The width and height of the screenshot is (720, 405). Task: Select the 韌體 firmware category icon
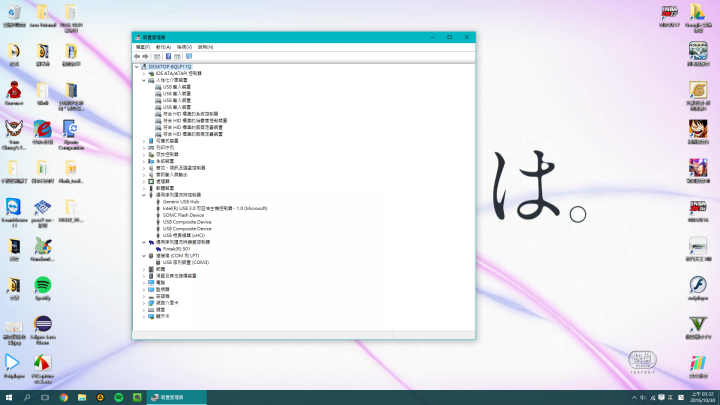point(151,269)
